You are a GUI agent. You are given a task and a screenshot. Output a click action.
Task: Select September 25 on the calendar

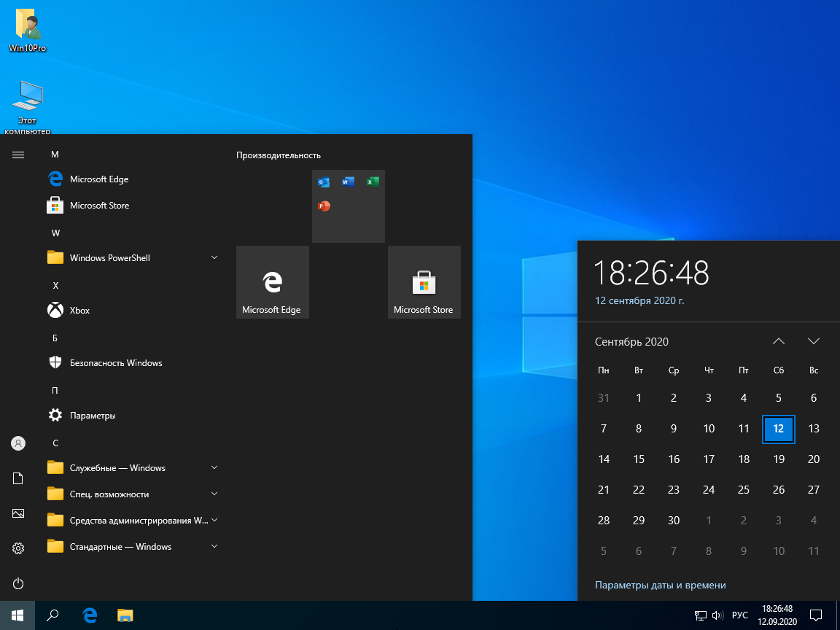pos(743,489)
